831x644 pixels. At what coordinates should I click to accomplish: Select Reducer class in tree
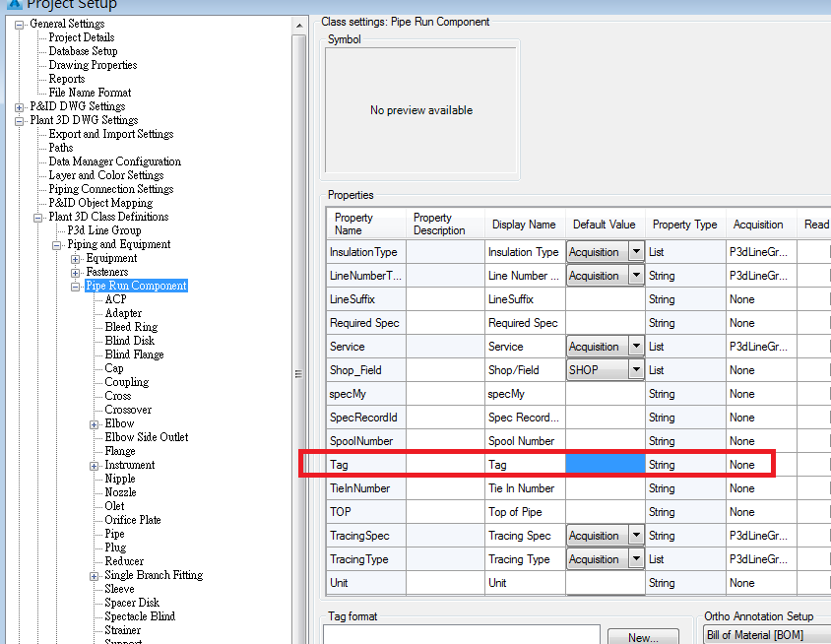[x=124, y=560]
